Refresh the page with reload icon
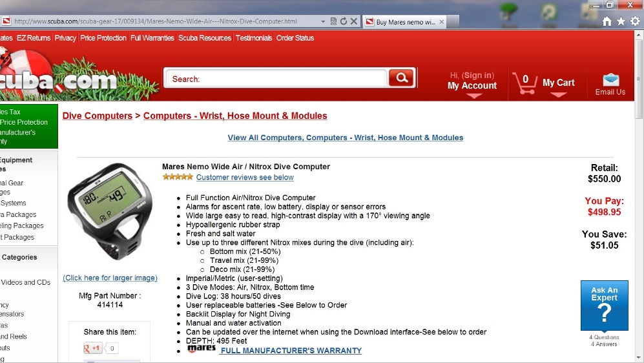The width and height of the screenshot is (644, 363). (344, 21)
